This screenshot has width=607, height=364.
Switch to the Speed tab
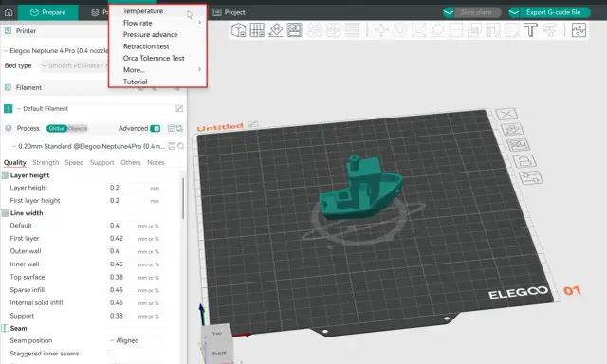pos(74,162)
